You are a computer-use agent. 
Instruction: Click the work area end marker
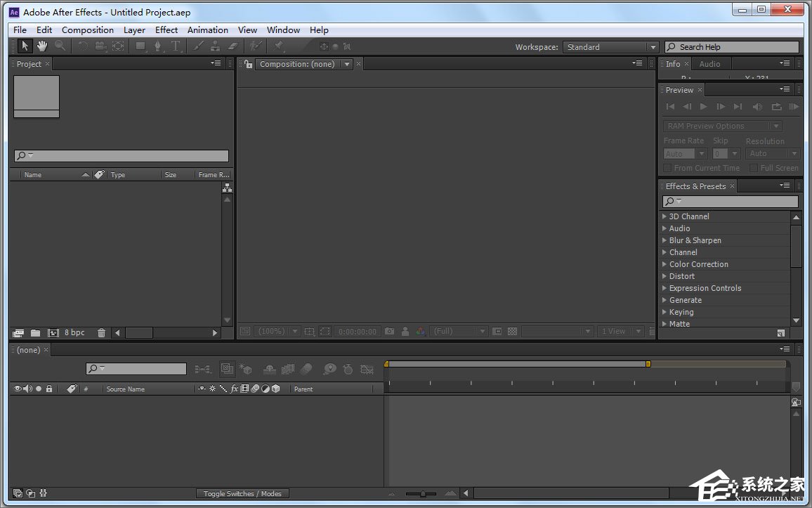[x=648, y=364]
